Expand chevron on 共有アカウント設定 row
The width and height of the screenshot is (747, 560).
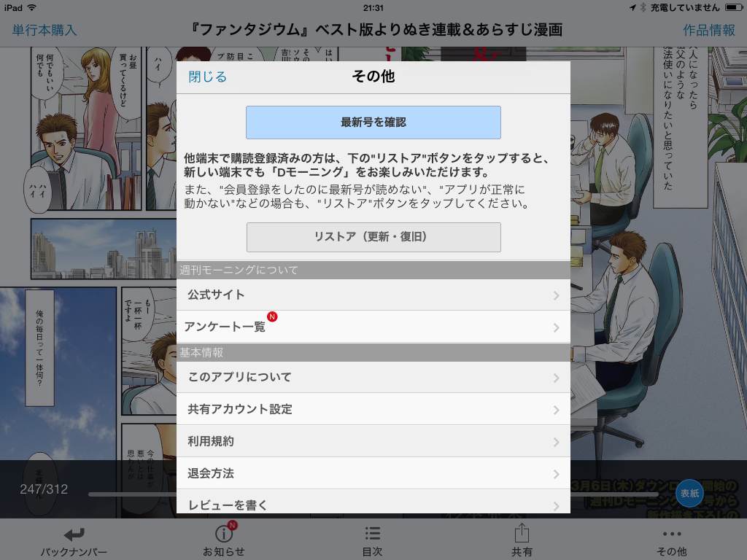pyautogui.click(x=556, y=410)
